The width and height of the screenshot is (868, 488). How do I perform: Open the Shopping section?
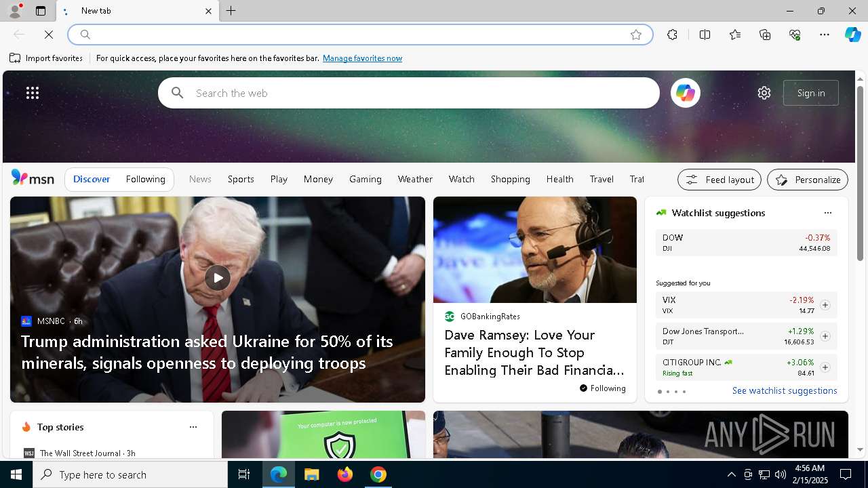click(511, 179)
